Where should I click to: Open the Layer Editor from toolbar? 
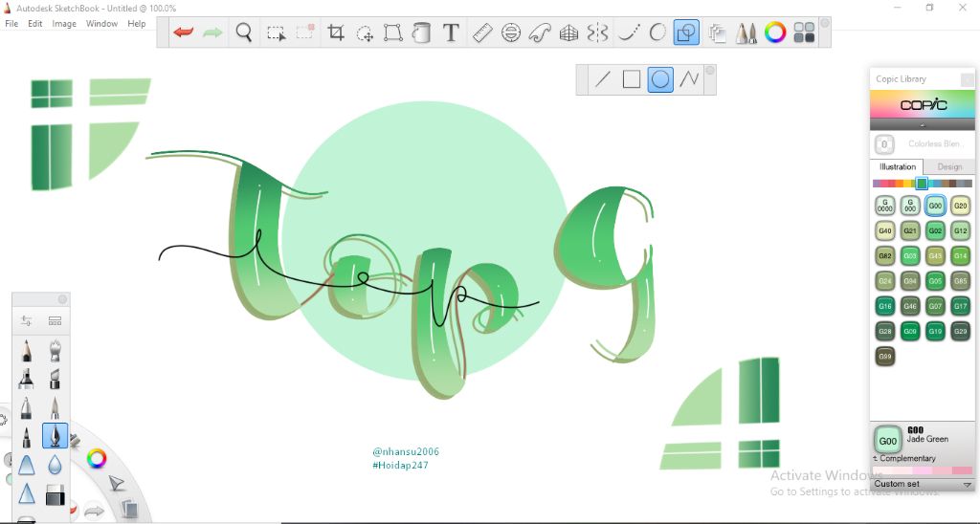point(717,33)
